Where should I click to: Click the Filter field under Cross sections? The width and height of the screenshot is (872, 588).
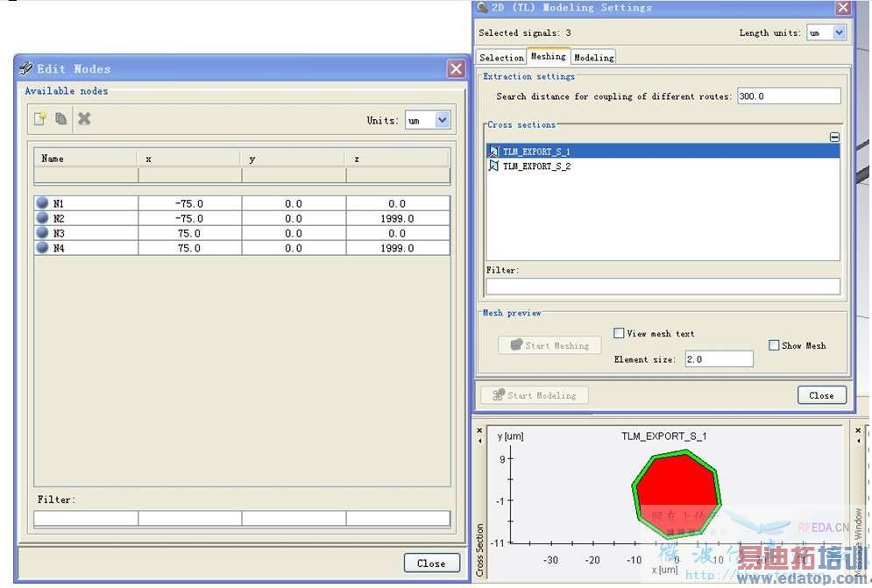[x=663, y=286]
